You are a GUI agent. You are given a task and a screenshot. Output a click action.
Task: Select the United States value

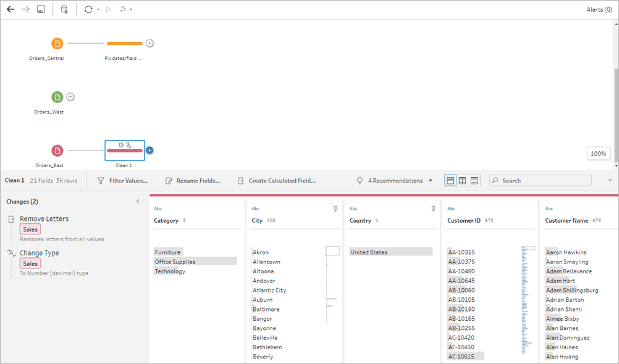coord(391,252)
